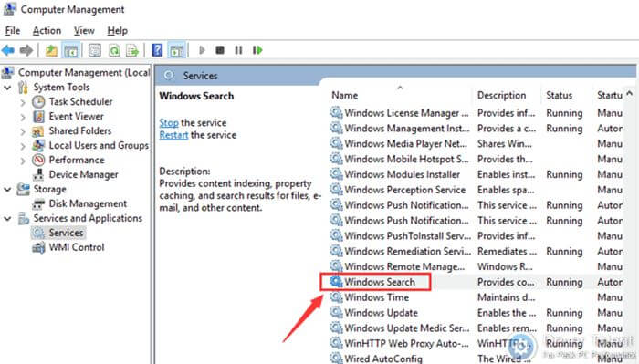Select Windows Mobile Hotspot S... service

click(476, 160)
